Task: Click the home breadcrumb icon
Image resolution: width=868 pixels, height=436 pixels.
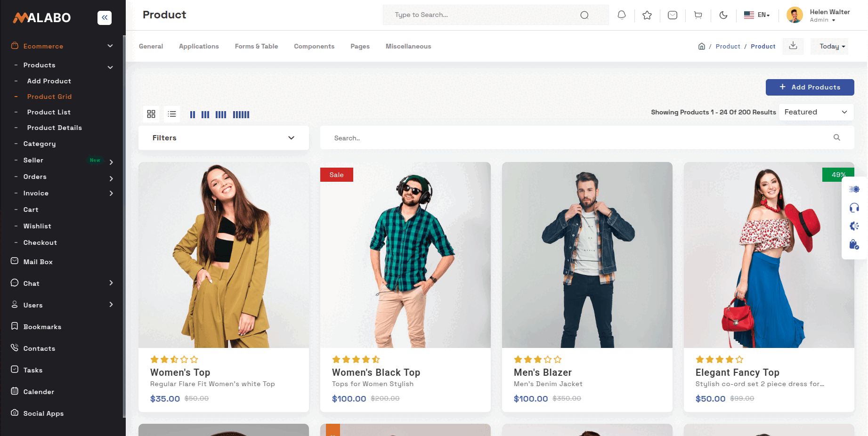Action: pos(702,46)
